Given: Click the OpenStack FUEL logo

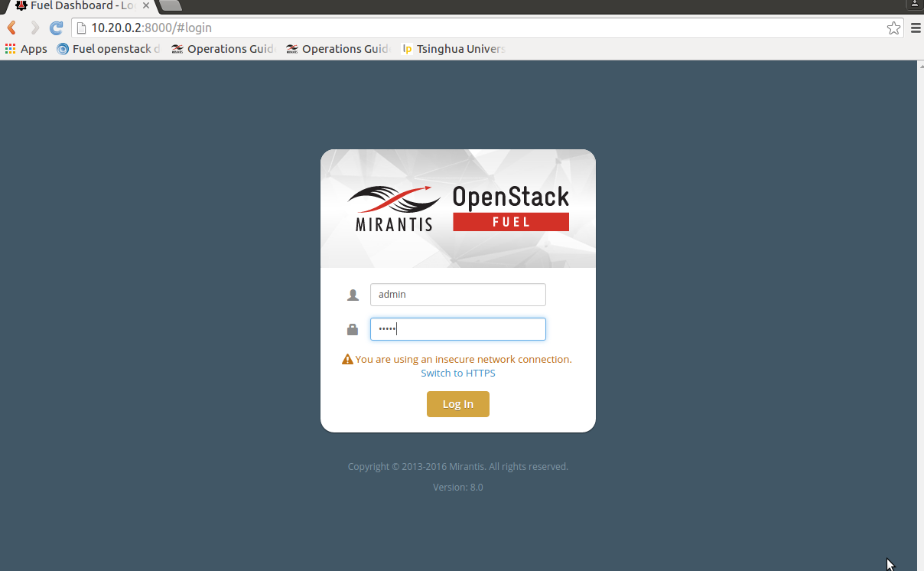Looking at the screenshot, I should point(511,207).
